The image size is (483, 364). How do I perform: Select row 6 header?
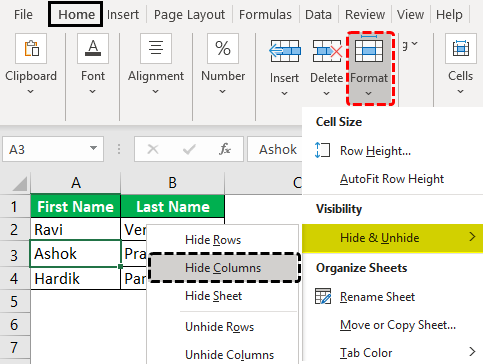15,324
